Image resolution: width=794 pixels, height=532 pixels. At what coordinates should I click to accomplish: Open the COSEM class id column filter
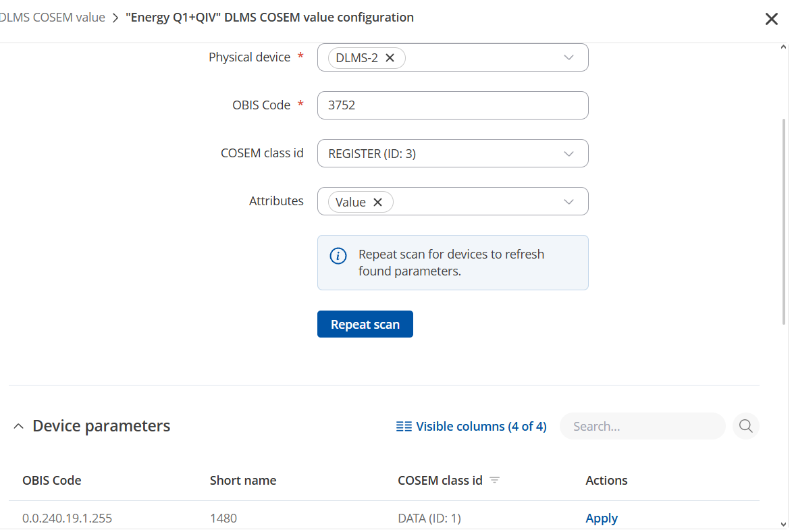click(495, 480)
